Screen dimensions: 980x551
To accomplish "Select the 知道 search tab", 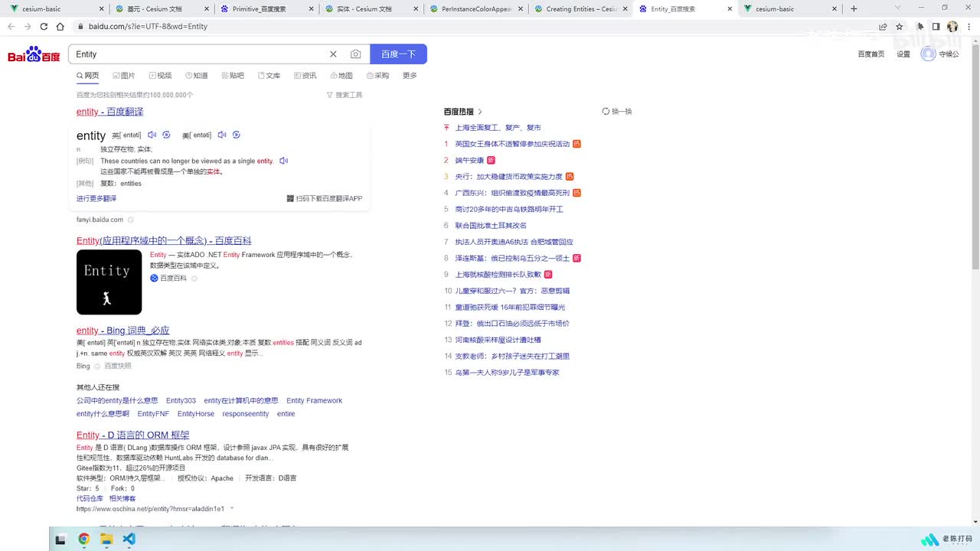I will pos(196,76).
